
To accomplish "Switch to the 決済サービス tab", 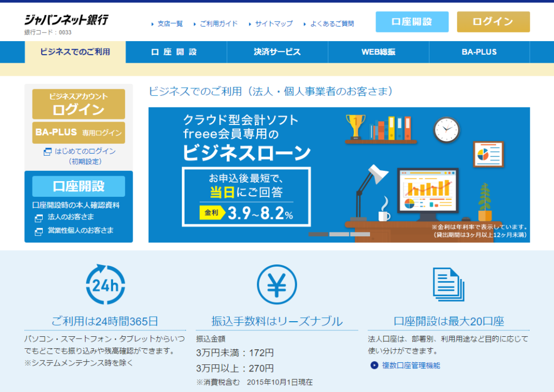I will [277, 52].
